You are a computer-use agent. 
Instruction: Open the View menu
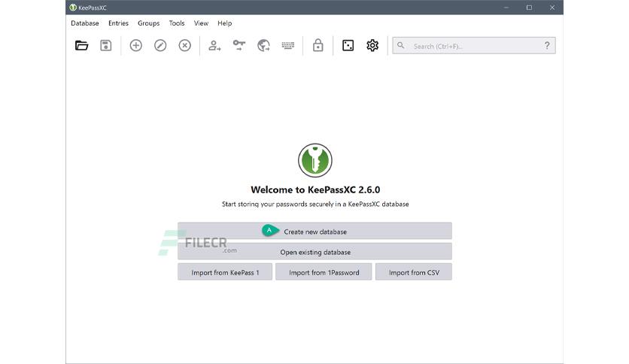pos(201,23)
